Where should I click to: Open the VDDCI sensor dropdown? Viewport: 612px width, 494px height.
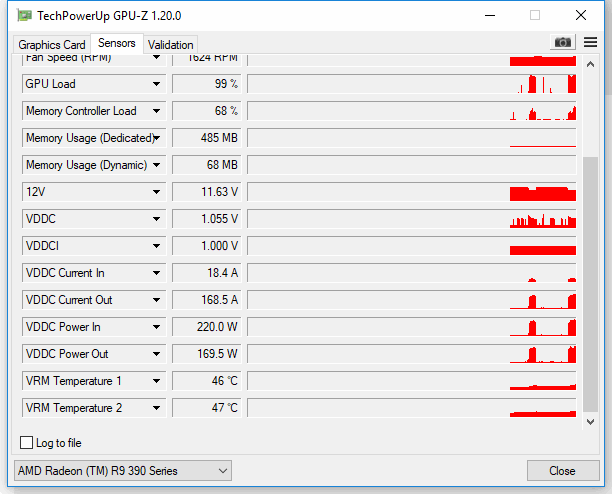pyautogui.click(x=157, y=246)
